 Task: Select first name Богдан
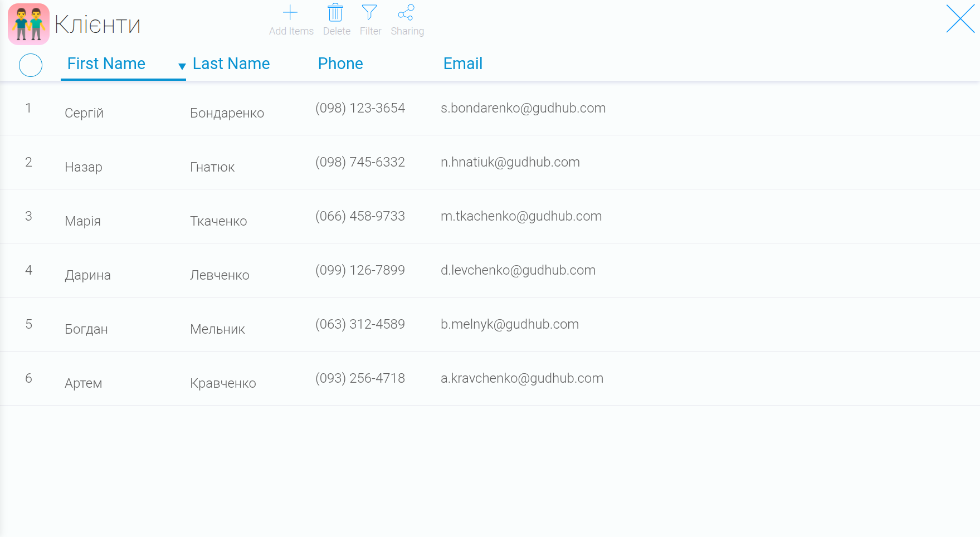click(86, 329)
